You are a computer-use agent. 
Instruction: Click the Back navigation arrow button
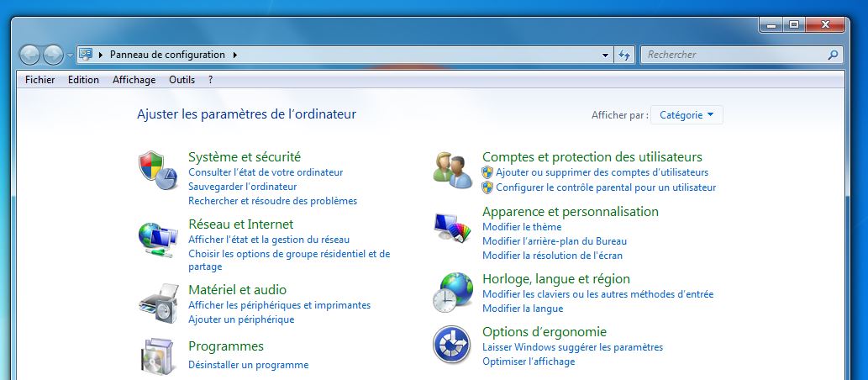tap(29, 55)
